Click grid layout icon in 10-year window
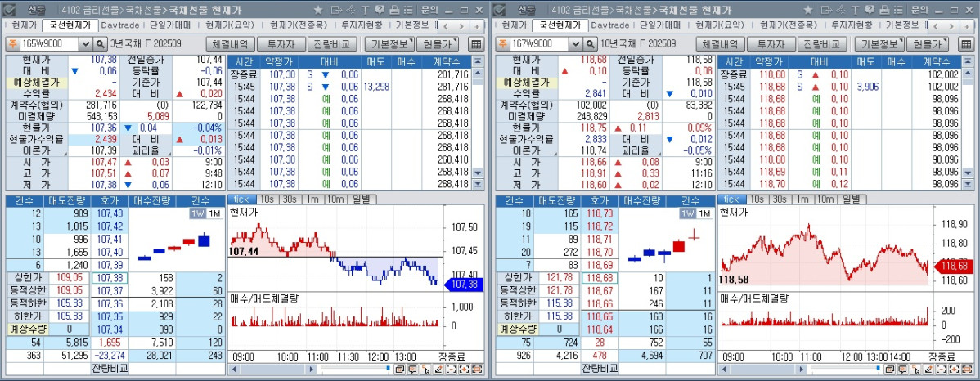The image size is (980, 381). point(966,44)
